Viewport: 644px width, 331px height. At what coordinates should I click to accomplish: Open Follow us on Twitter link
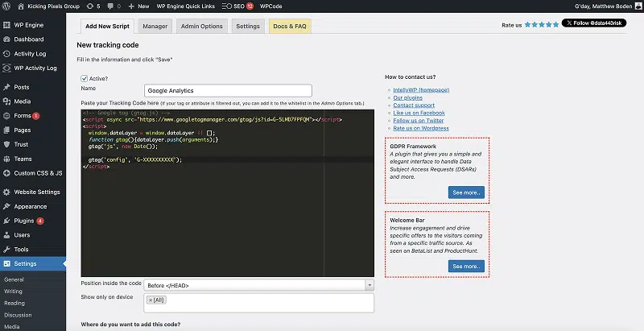click(x=418, y=121)
